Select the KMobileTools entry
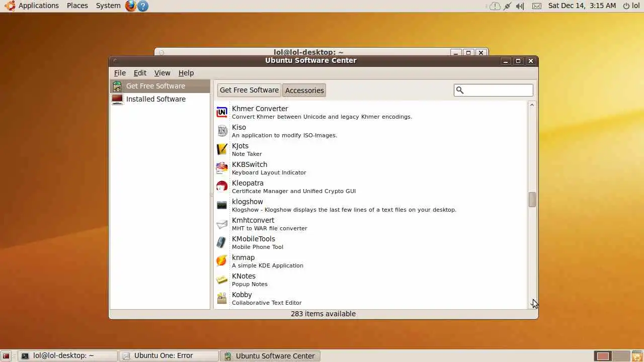 point(371,242)
